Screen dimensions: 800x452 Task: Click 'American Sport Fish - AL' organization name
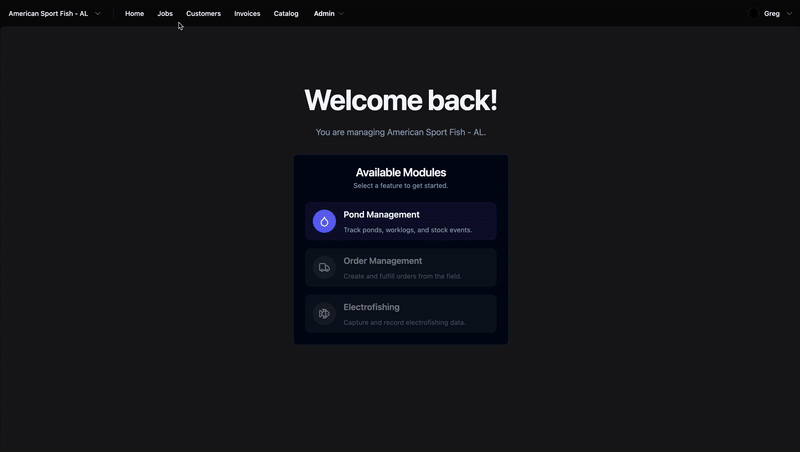click(x=48, y=14)
